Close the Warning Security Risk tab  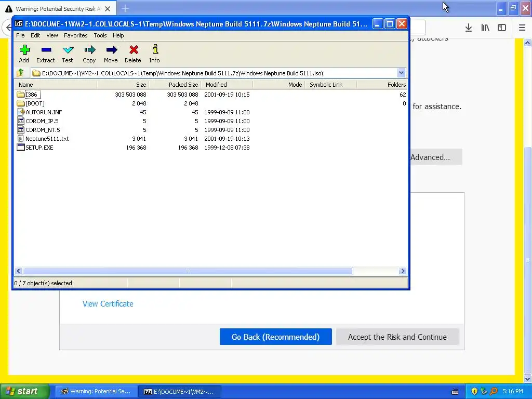[x=108, y=9]
